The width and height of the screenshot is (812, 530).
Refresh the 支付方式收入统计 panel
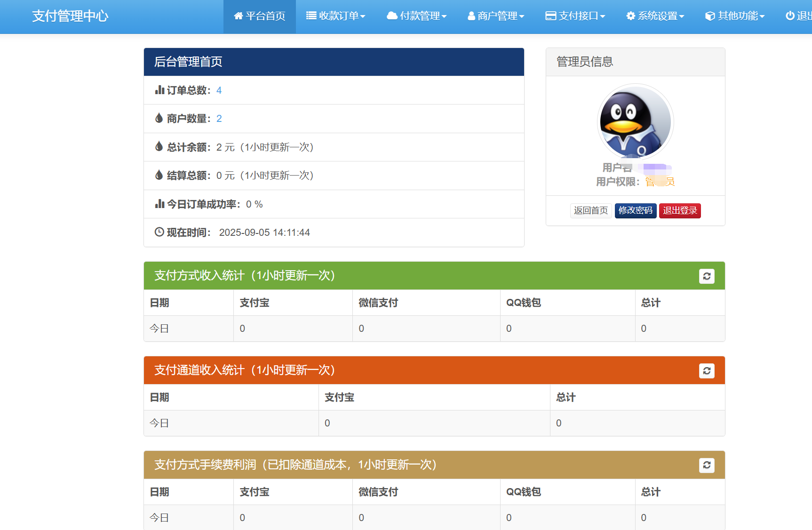coord(706,276)
